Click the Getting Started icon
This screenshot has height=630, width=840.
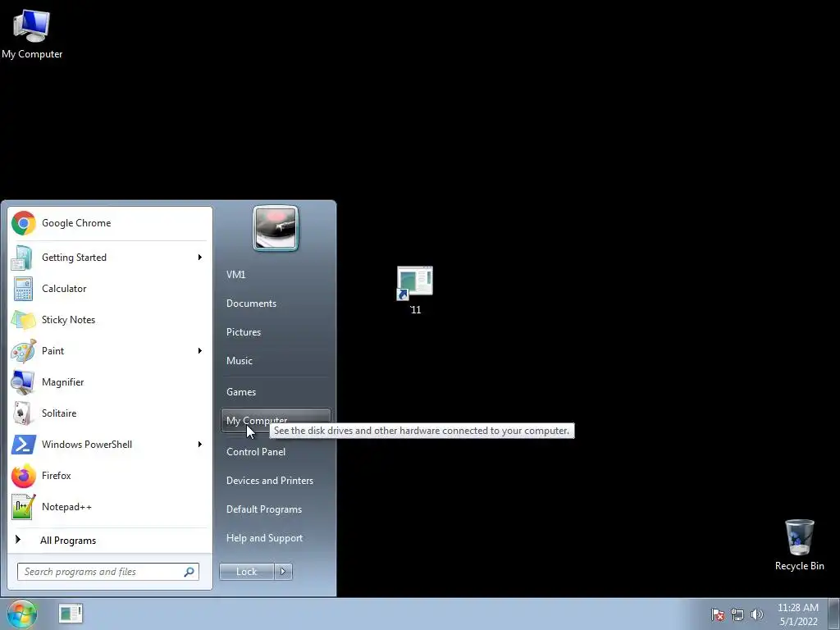(x=22, y=258)
